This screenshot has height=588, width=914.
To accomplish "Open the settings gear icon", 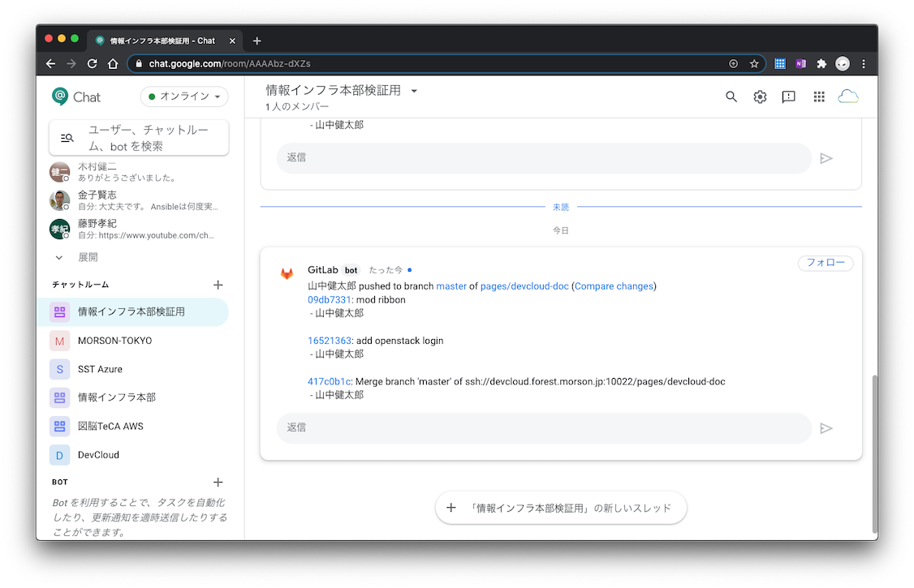I will [x=760, y=97].
